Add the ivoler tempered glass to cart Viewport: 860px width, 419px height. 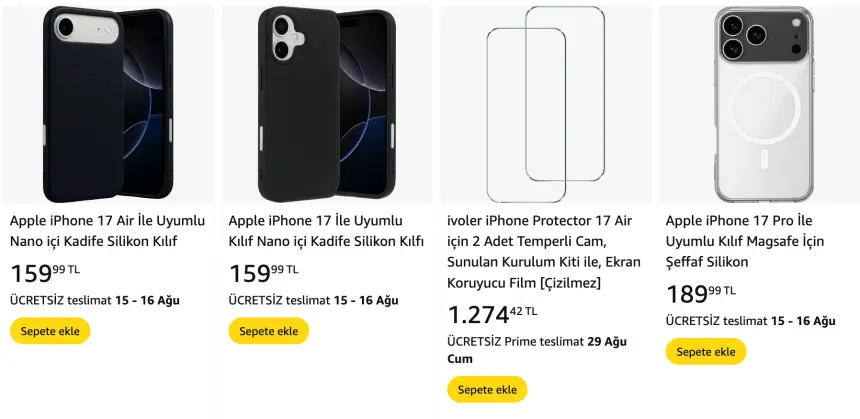click(487, 389)
